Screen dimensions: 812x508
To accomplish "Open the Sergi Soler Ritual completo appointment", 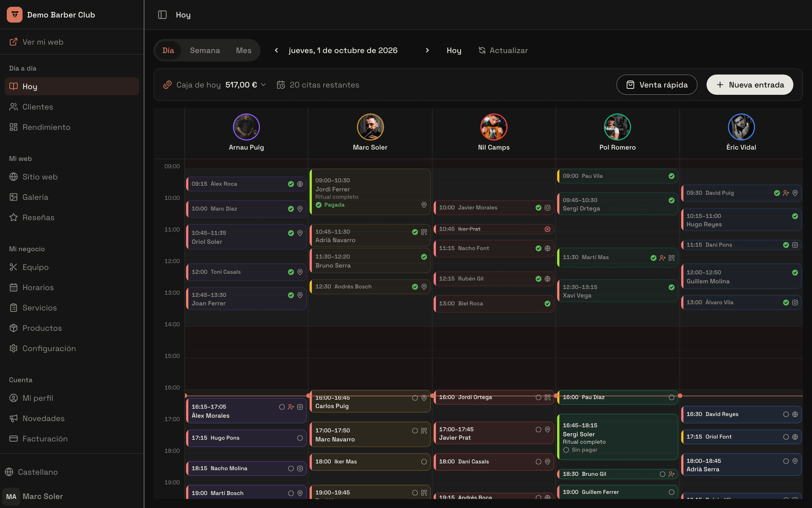I will 617,437.
